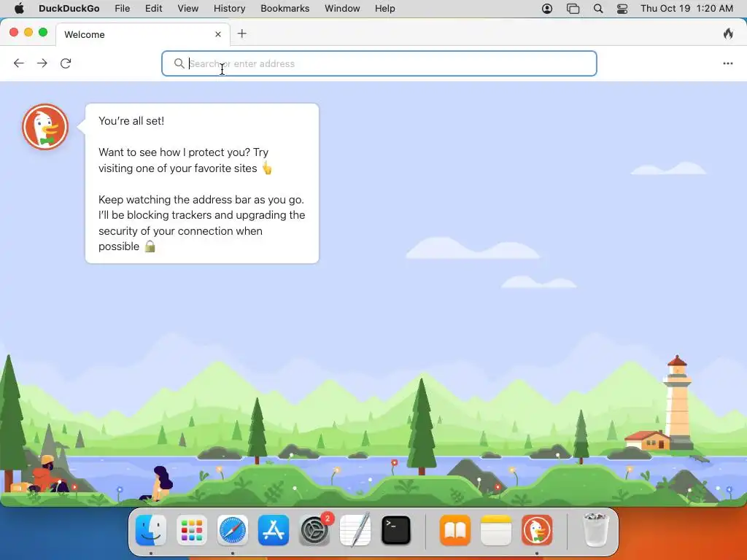
Task: Go forward with the forward arrow
Action: point(42,63)
